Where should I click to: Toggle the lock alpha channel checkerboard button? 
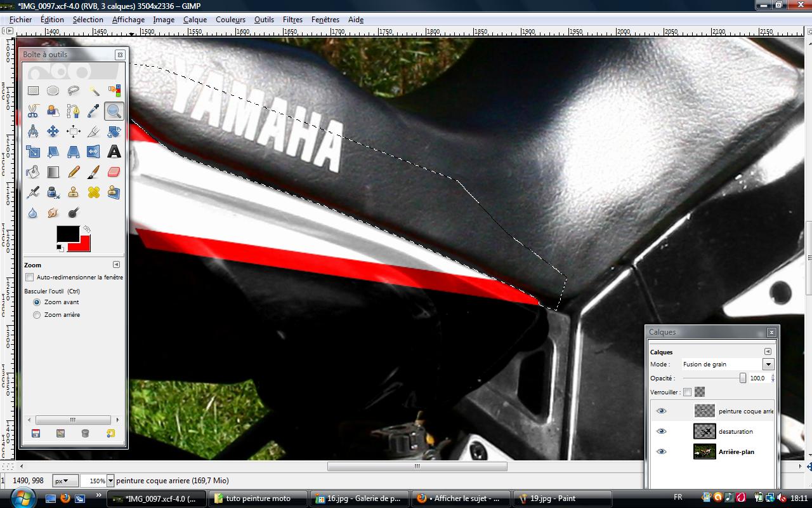699,392
